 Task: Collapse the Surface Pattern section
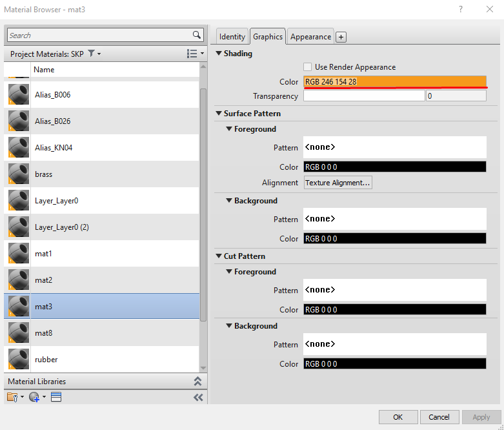[x=219, y=113]
